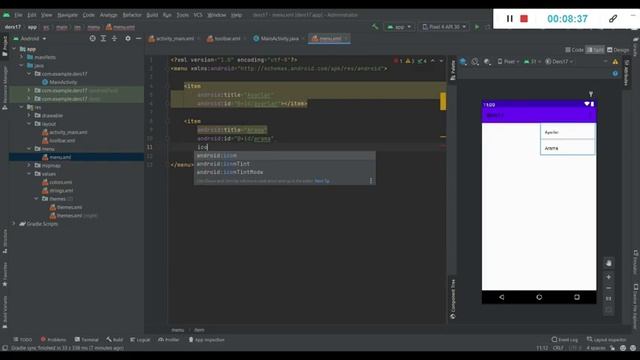Zoom in the preview with plus icon
This screenshot has height=360, width=640.
tap(608, 277)
